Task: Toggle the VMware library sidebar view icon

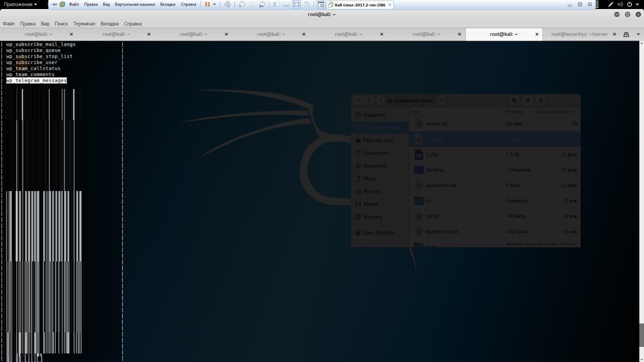Action: click(276, 4)
